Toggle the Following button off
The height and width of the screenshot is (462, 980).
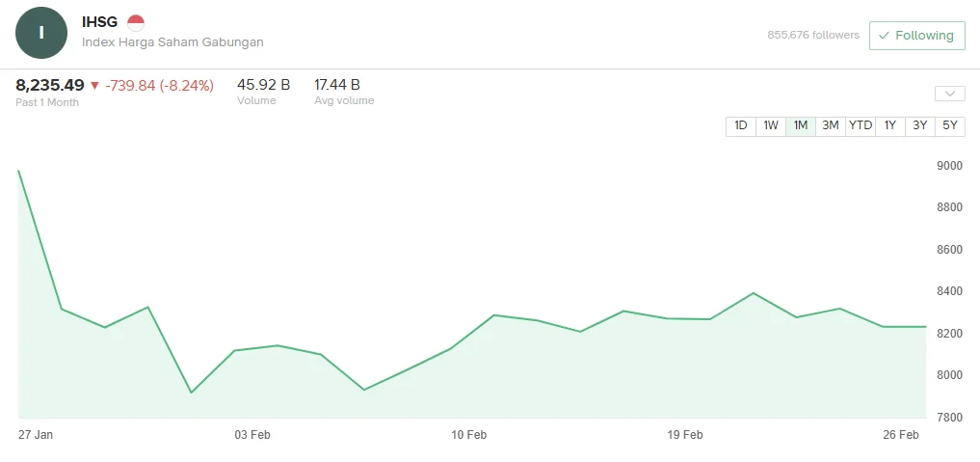[x=916, y=36]
